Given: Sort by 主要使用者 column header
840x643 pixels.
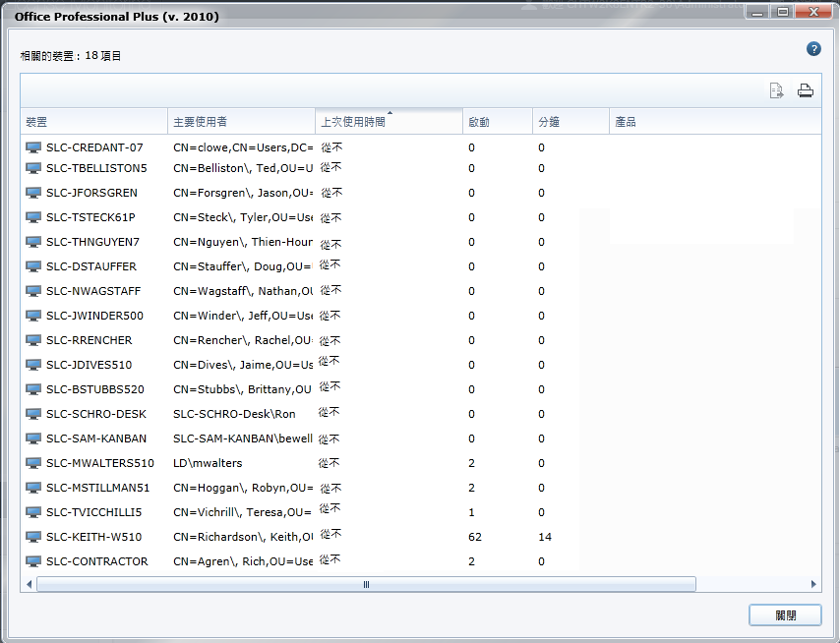Looking at the screenshot, I should click(241, 122).
